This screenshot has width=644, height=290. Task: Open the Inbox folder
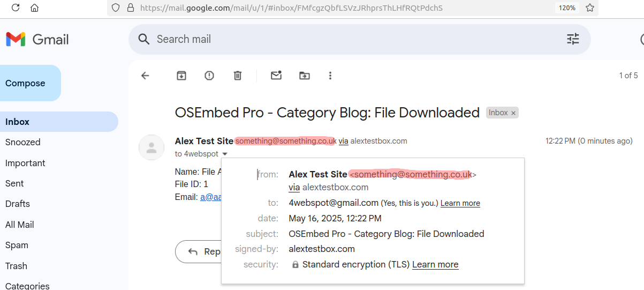[x=59, y=122]
